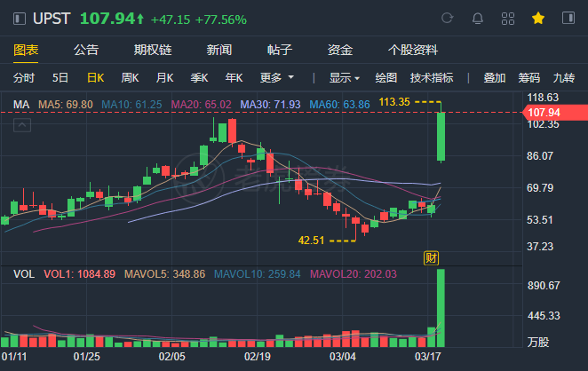Select the 分时 chart period
This screenshot has height=371, width=588.
click(x=24, y=78)
